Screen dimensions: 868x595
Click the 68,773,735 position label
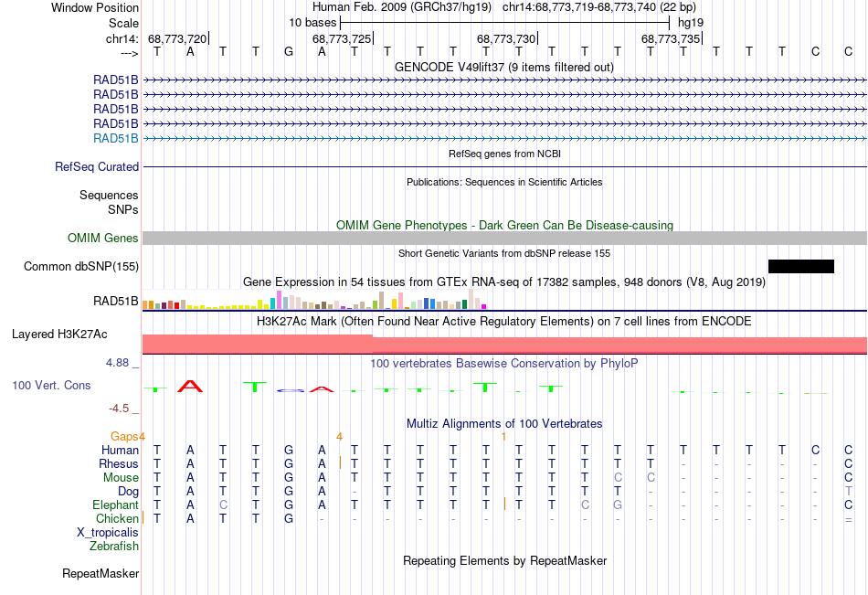671,38
